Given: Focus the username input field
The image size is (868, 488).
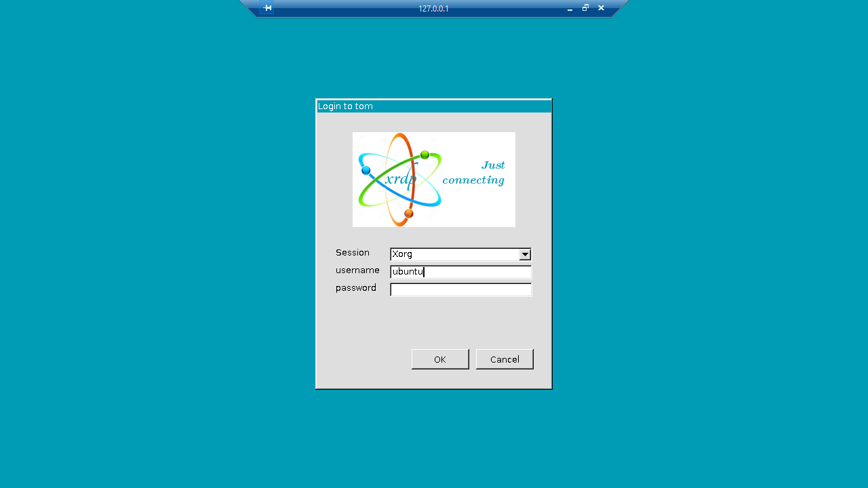Looking at the screenshot, I should point(461,272).
